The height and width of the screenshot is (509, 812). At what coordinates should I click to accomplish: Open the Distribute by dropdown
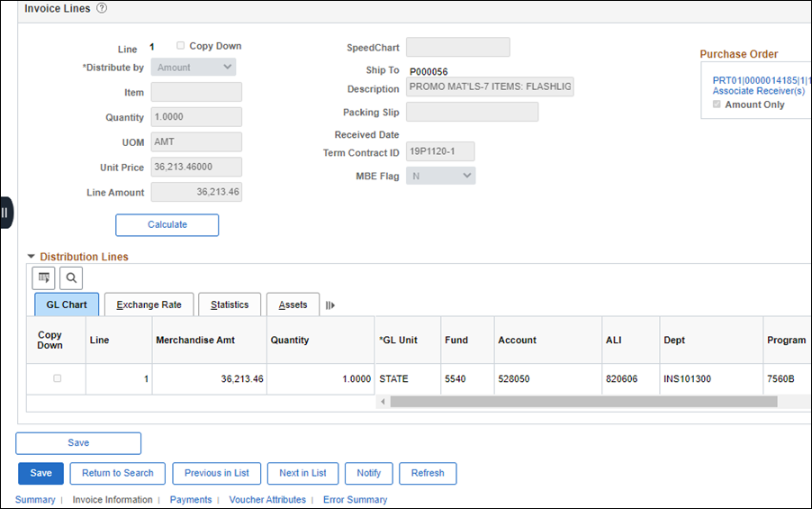tap(193, 68)
